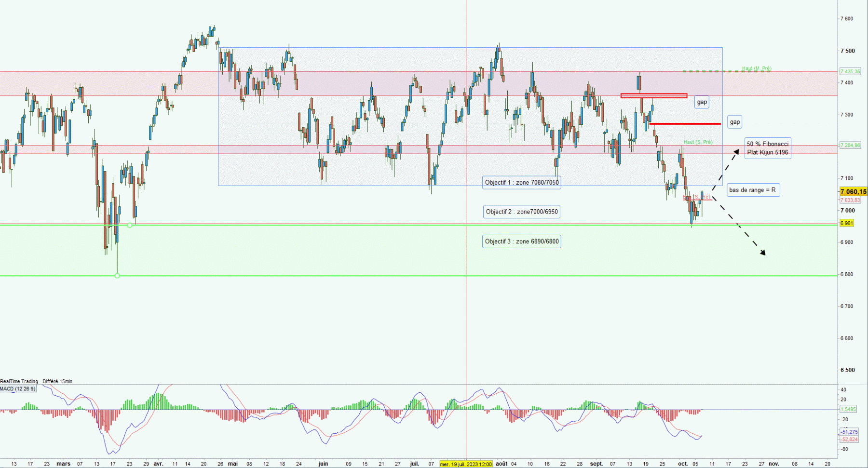The height and width of the screenshot is (468, 868).
Task: Select the MACD value tag -51,275
Action: coord(849,432)
